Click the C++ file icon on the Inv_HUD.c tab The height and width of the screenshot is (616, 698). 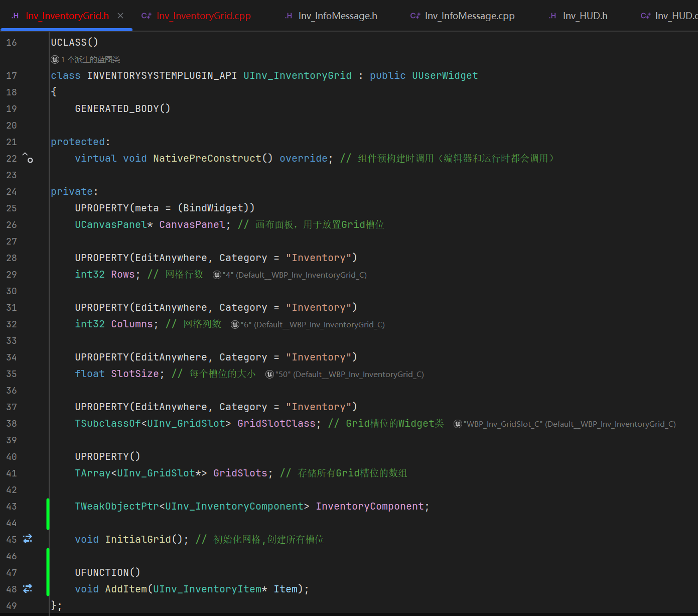click(645, 16)
